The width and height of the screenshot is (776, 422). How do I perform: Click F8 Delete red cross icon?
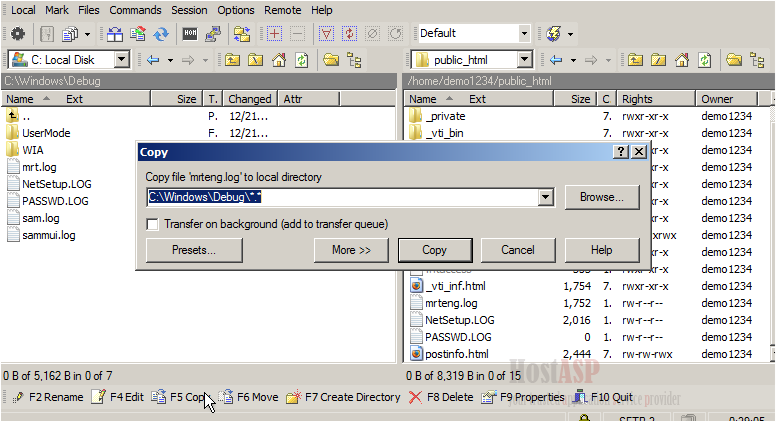click(415, 397)
